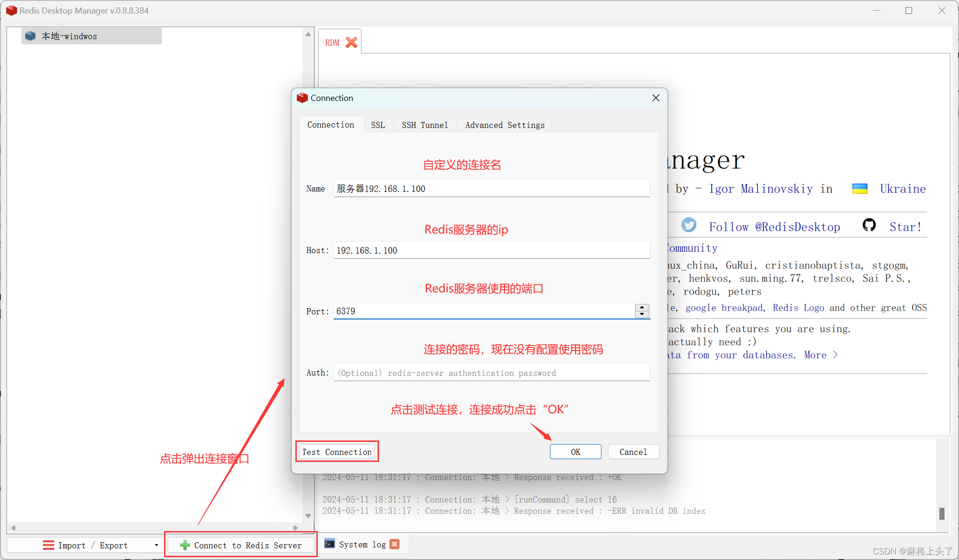This screenshot has width=959, height=560.
Task: Click Connect to Redis Server button
Action: 241,545
